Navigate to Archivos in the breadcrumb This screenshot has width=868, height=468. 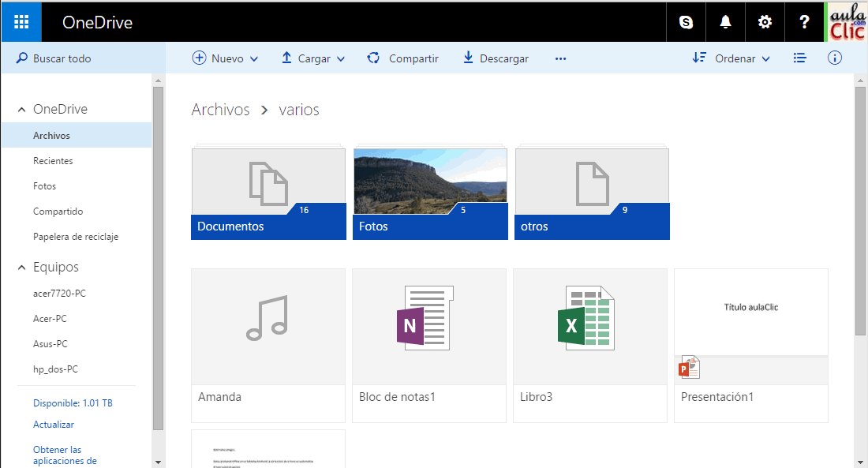[x=220, y=109]
